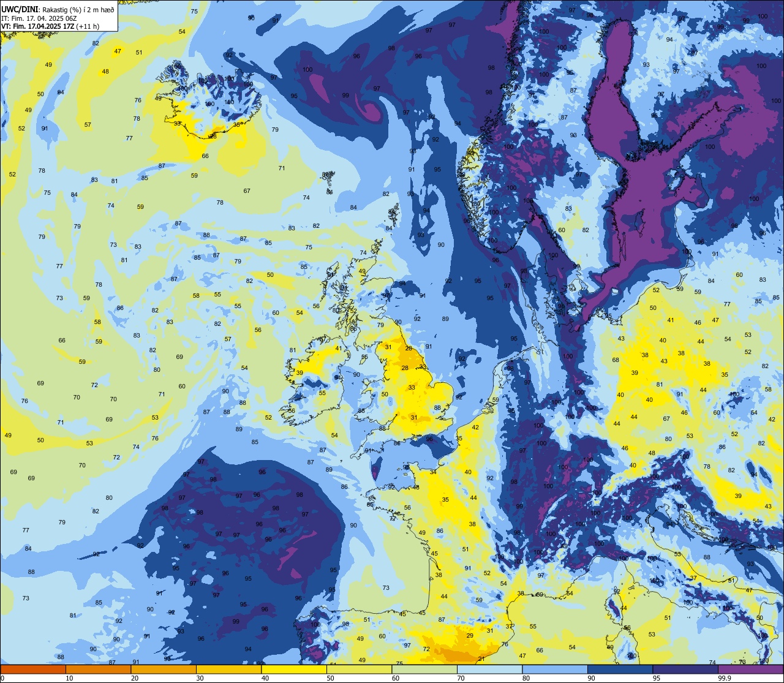This screenshot has height=683, width=784.
Task: Click the purple legend swatch above 99.9
Action: click(750, 669)
